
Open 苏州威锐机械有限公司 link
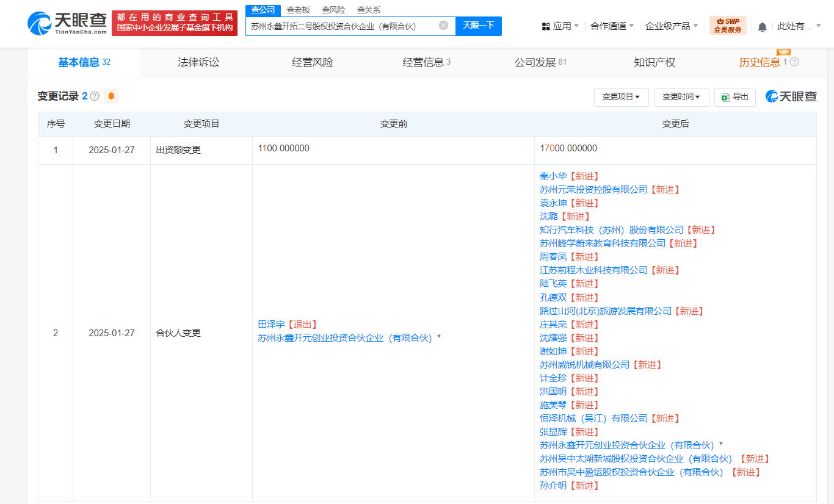click(584, 365)
